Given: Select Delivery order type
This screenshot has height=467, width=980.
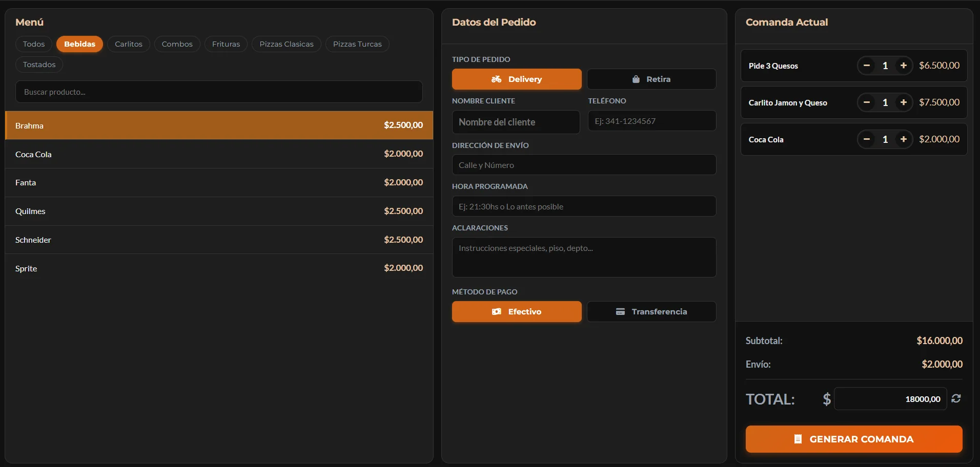Looking at the screenshot, I should (x=517, y=79).
